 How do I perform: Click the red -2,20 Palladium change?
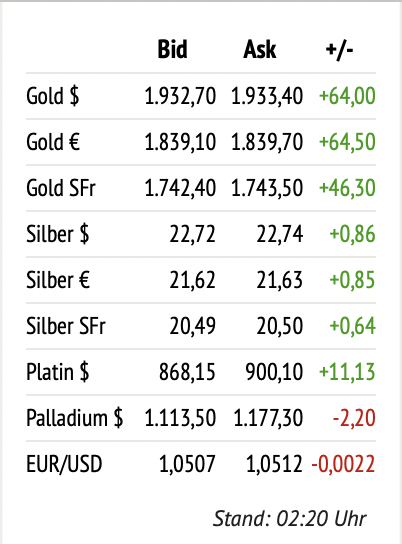tap(354, 418)
